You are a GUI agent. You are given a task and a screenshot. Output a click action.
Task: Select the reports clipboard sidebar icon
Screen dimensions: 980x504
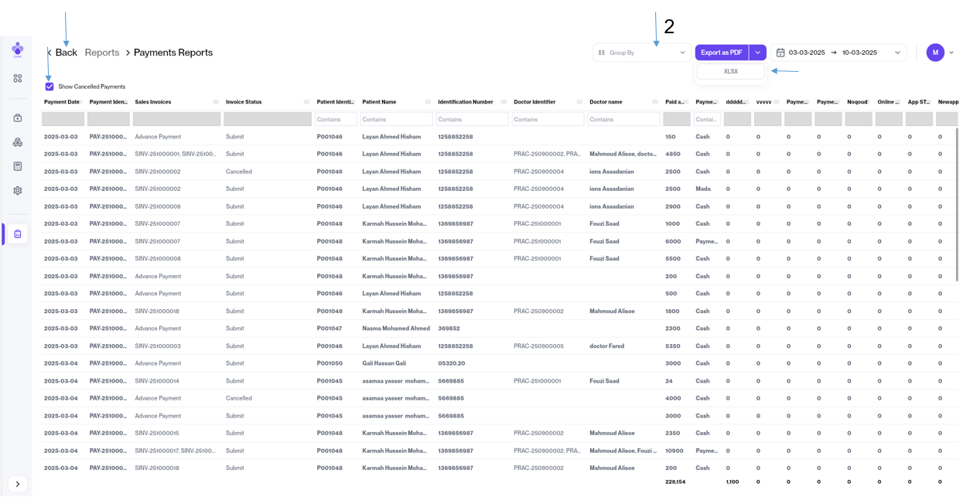point(17,233)
